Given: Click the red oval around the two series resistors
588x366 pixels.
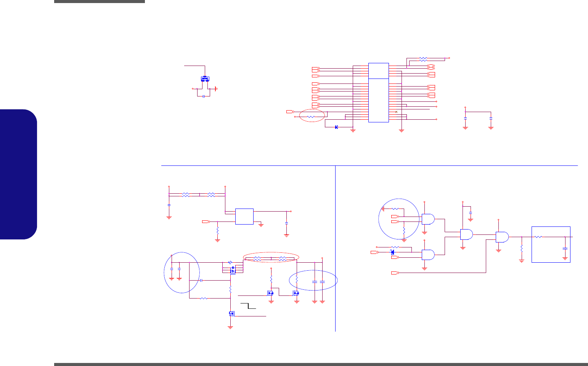Looking at the screenshot, I should tap(271, 258).
